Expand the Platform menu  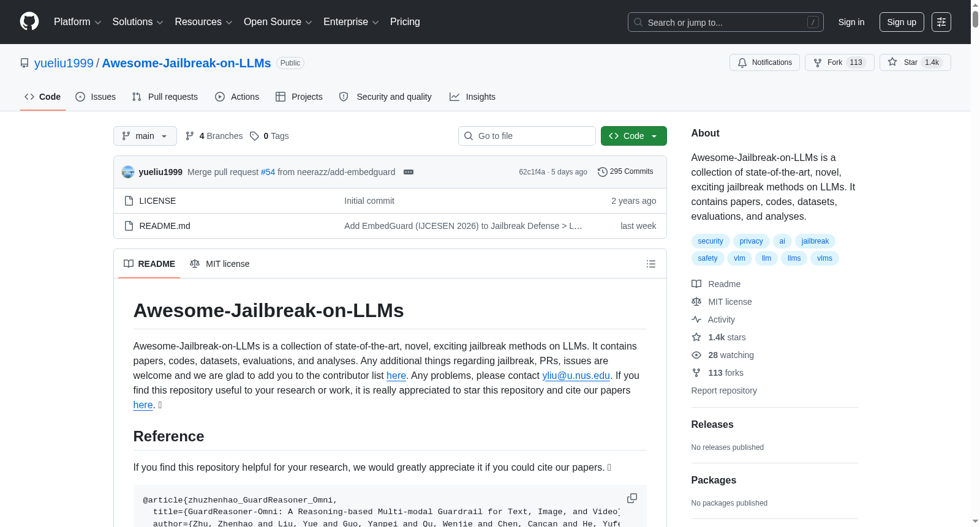click(x=77, y=22)
